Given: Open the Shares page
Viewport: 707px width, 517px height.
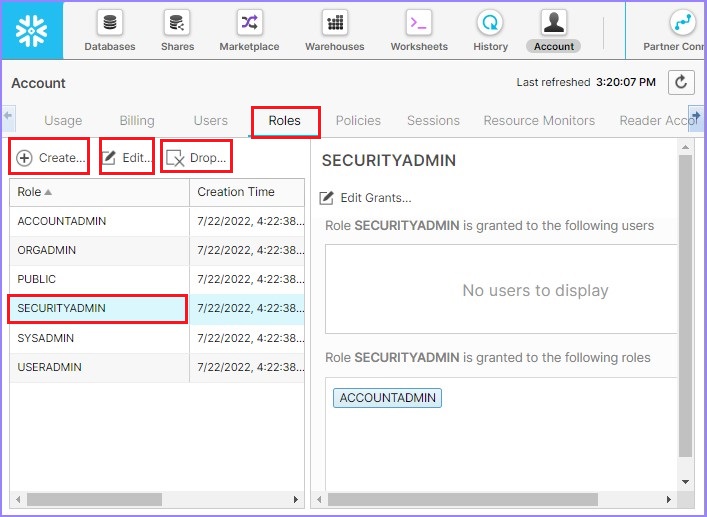Looking at the screenshot, I should [177, 30].
